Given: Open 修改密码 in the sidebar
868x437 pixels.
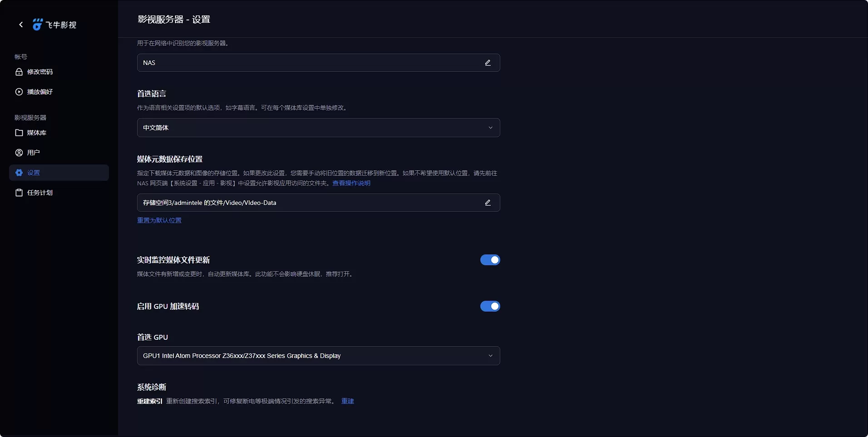Looking at the screenshot, I should (59, 72).
